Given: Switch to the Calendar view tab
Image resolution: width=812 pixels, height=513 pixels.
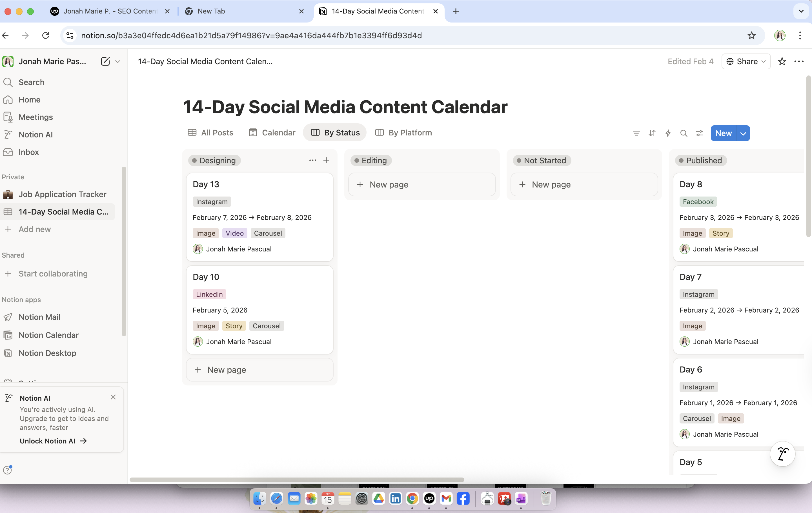Looking at the screenshot, I should [272, 133].
